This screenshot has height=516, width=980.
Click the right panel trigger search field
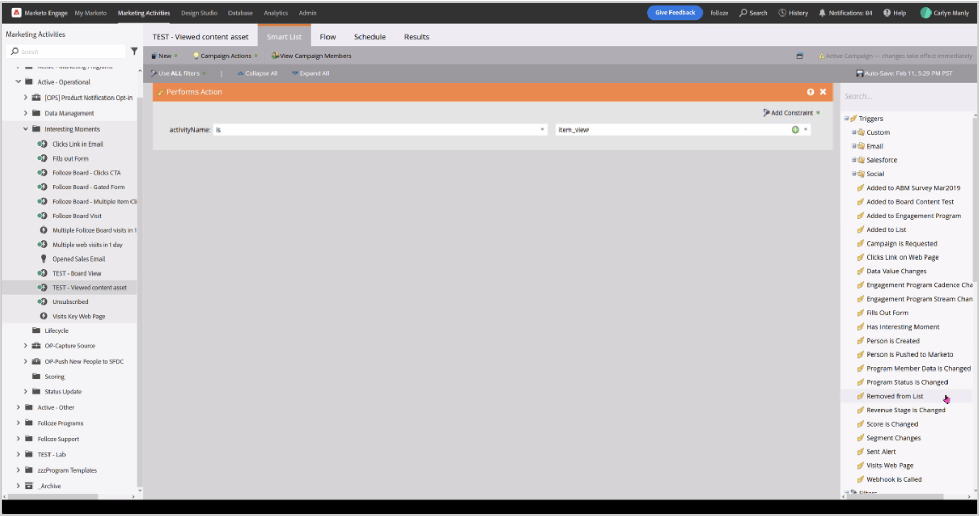[905, 96]
